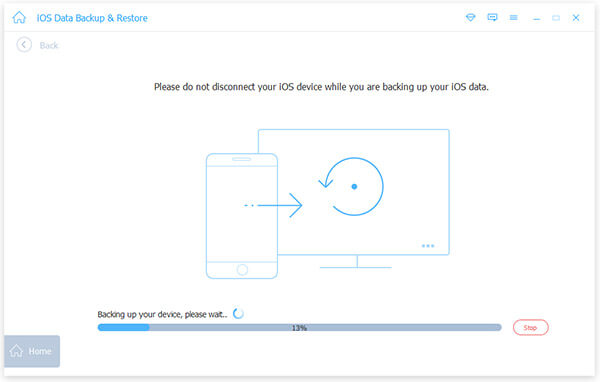The height and width of the screenshot is (382, 600).
Task: Click the 'Please do not disconnect' message
Action: tap(321, 87)
